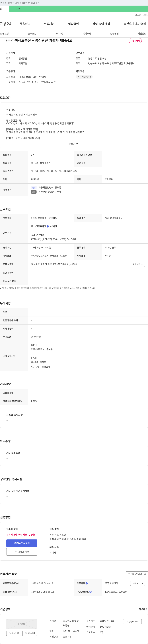Open 지도 보기 for 포항고용센터
The width and height of the screenshot is (148, 644).
138,583
